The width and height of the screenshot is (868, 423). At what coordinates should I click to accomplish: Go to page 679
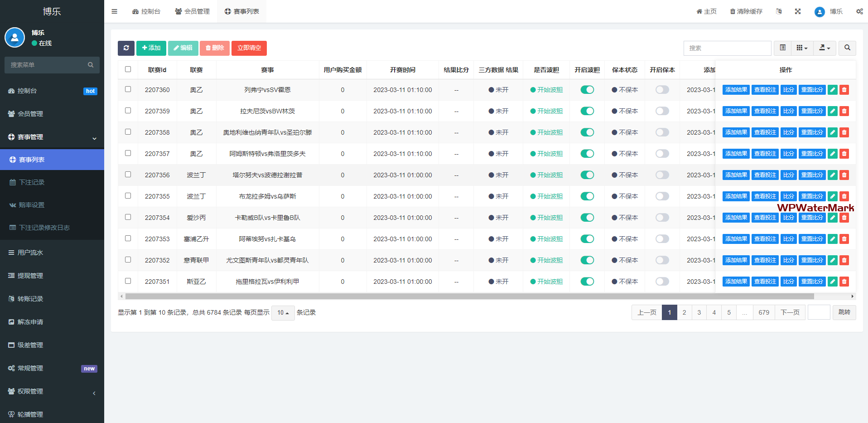tap(764, 312)
